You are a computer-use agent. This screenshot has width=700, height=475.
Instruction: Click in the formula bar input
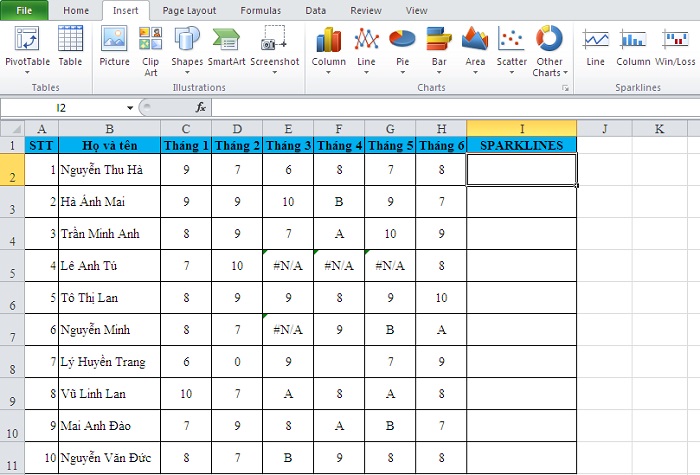pos(455,108)
